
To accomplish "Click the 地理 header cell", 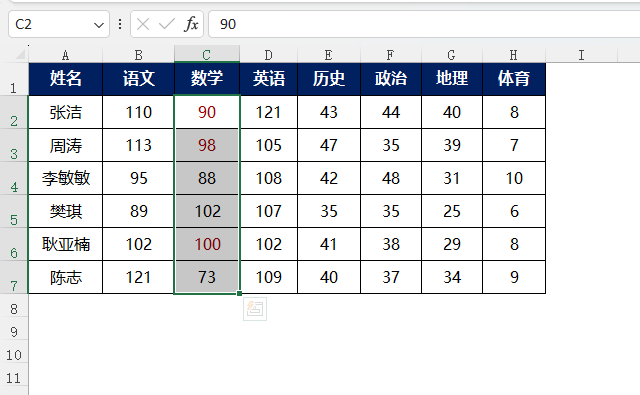I will point(452,79).
